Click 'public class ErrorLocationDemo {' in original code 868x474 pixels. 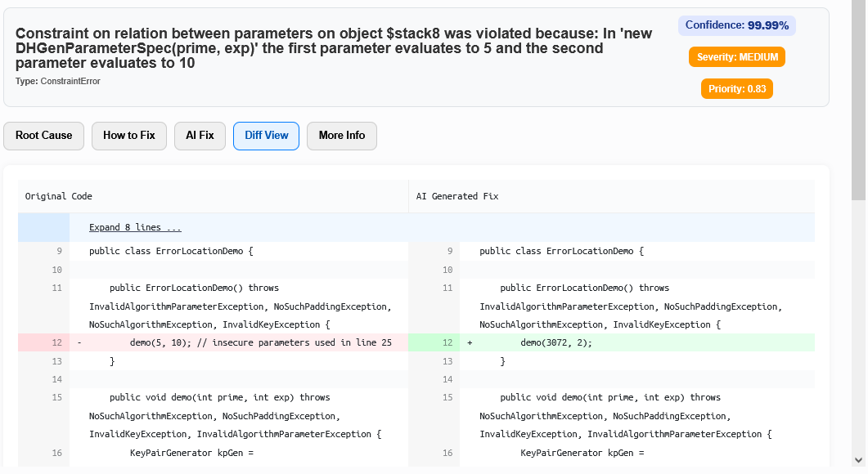tap(171, 251)
